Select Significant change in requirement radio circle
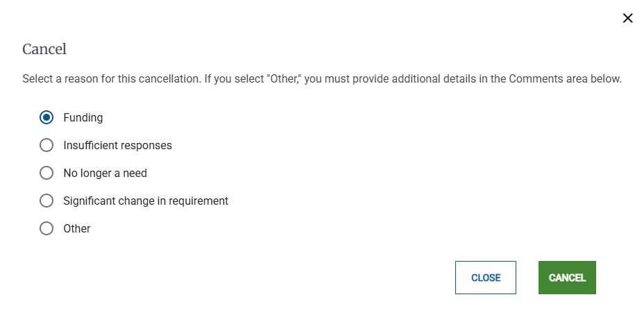The height and width of the screenshot is (322, 644). 46,201
